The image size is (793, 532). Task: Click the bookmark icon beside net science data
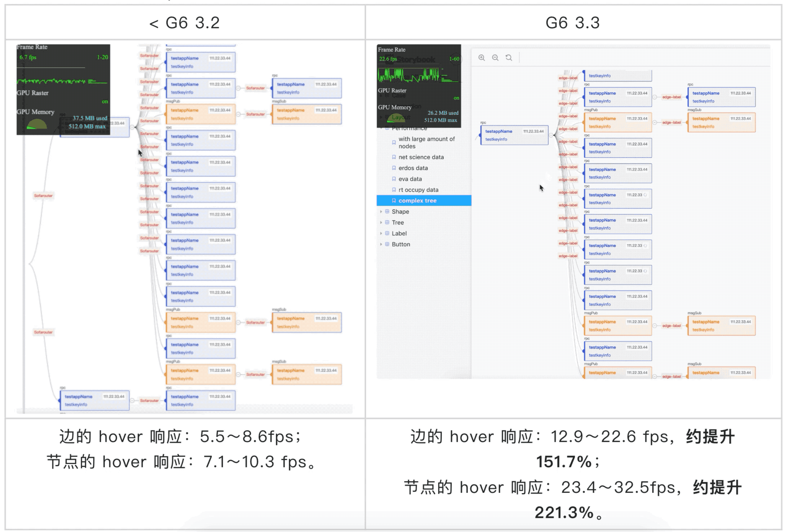point(394,157)
